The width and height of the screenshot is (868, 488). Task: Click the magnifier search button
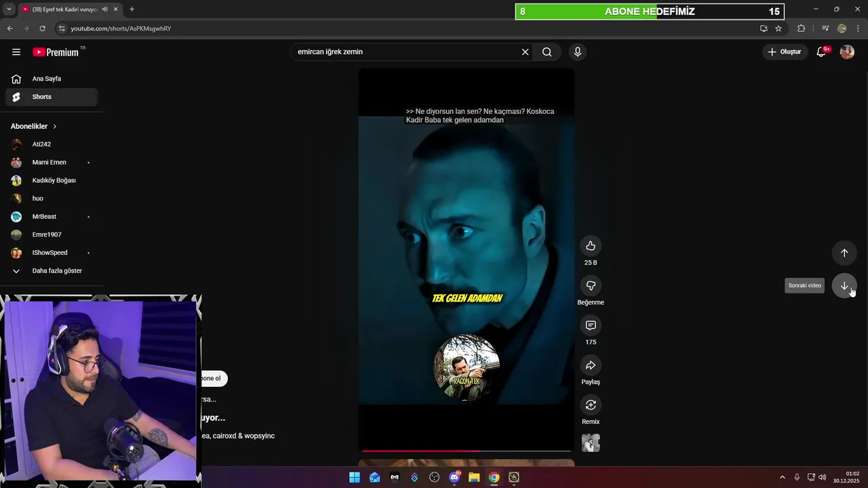[x=547, y=52]
